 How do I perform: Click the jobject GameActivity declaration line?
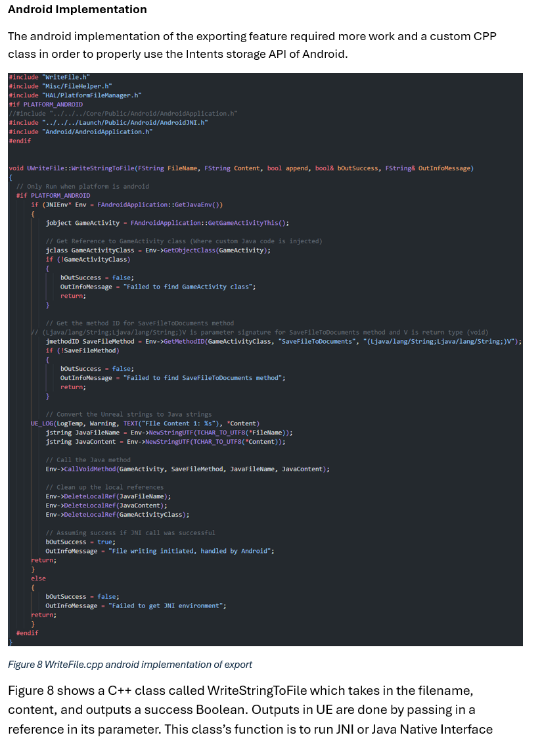[x=167, y=223]
